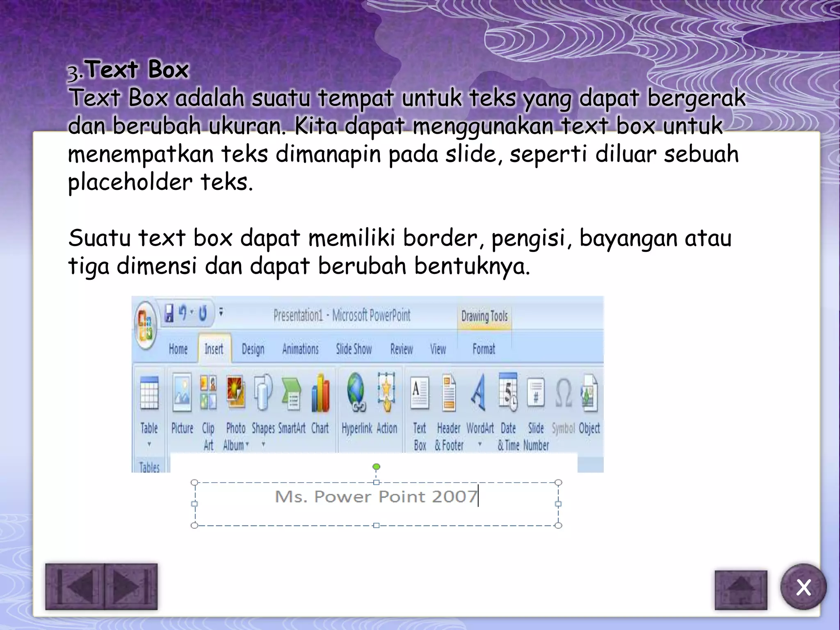Expand the Table dropdown arrow
This screenshot has width=840, height=630.
[149, 444]
